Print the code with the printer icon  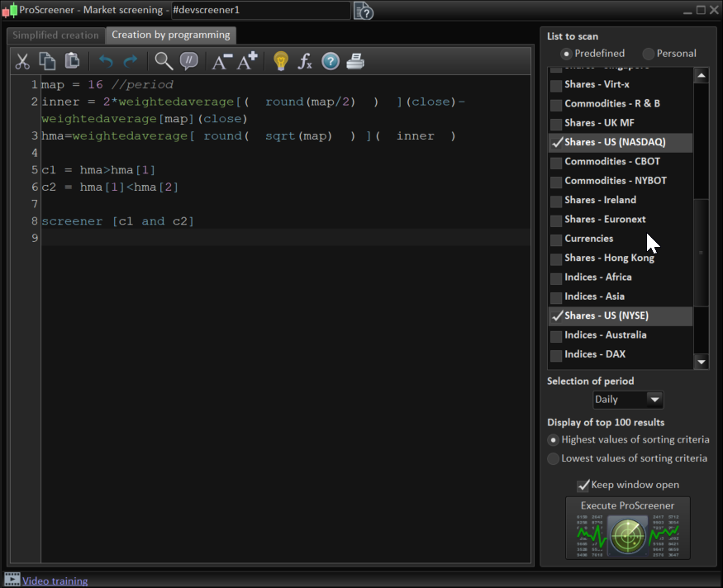[x=355, y=61]
